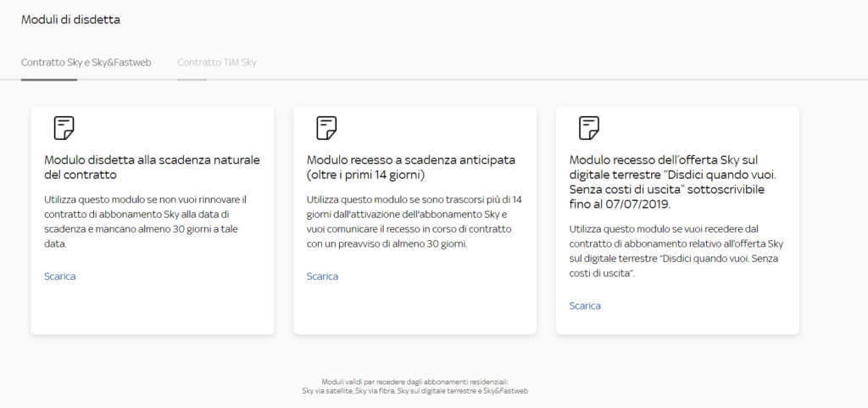This screenshot has height=408, width=868.
Task: Click the underline beneath Contratto TIM Sky tab
Action: (192, 80)
